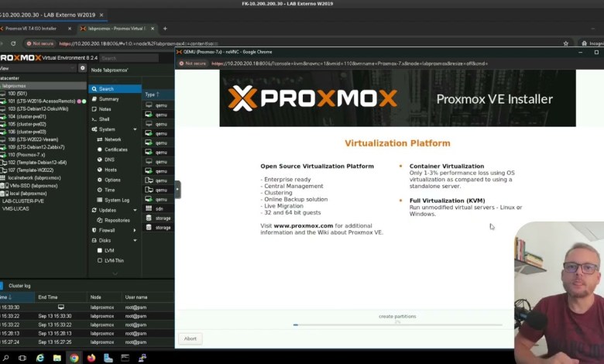Launch Firefox from taskbar
Screen dimensions: 604x364
(91, 358)
